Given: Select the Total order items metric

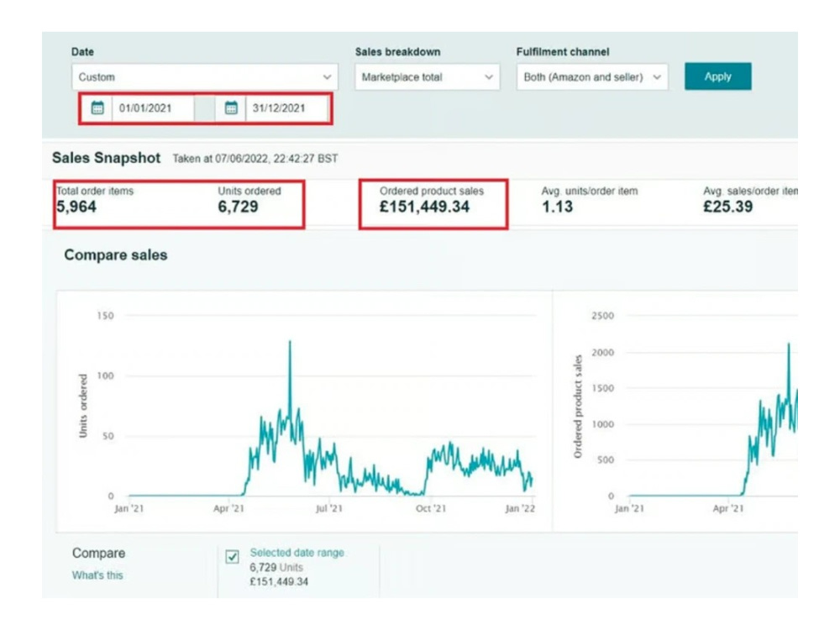Looking at the screenshot, I should tap(95, 200).
